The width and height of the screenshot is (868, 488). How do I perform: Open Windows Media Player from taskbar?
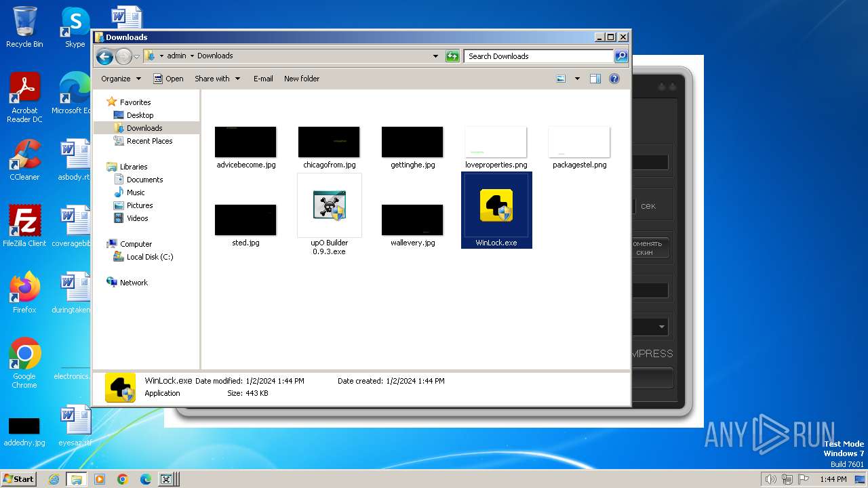(x=100, y=479)
